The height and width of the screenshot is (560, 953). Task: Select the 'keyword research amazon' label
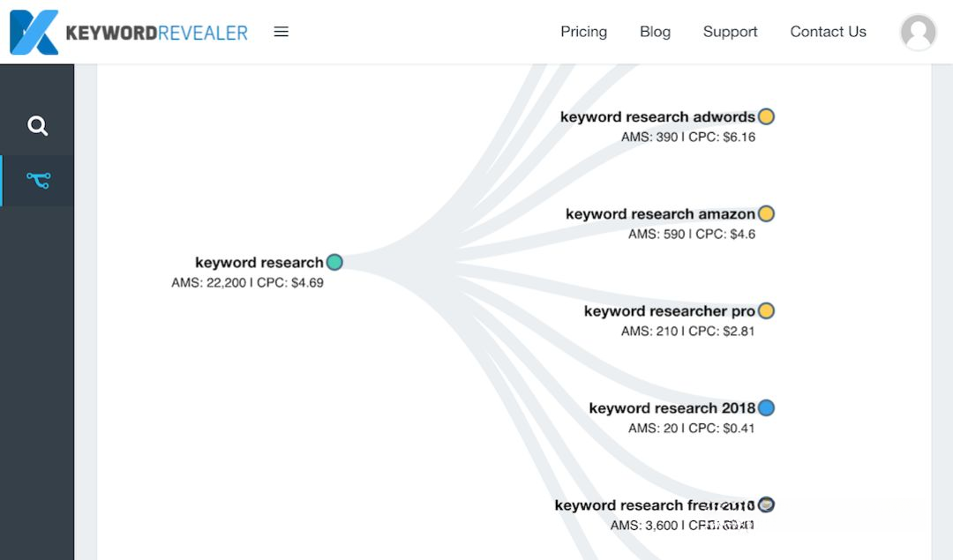coord(660,214)
